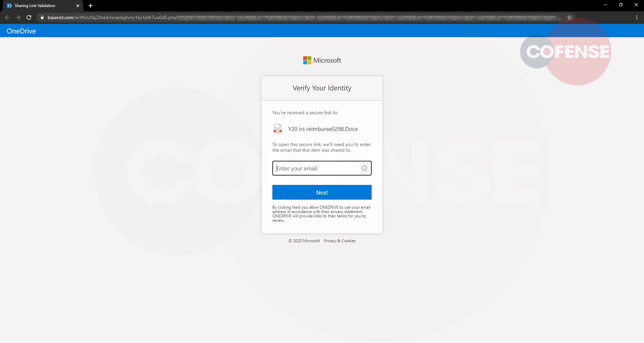
Task: Restore down the browser window
Action: (621, 5)
